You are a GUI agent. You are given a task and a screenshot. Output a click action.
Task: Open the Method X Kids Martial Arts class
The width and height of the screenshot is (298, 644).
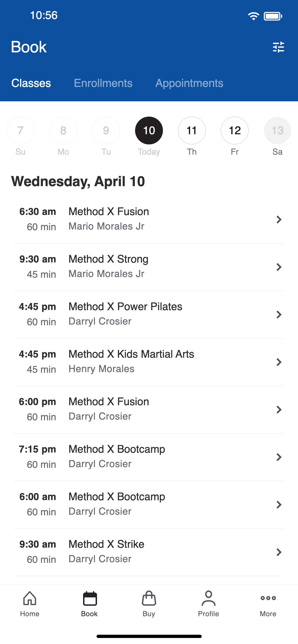tap(149, 362)
